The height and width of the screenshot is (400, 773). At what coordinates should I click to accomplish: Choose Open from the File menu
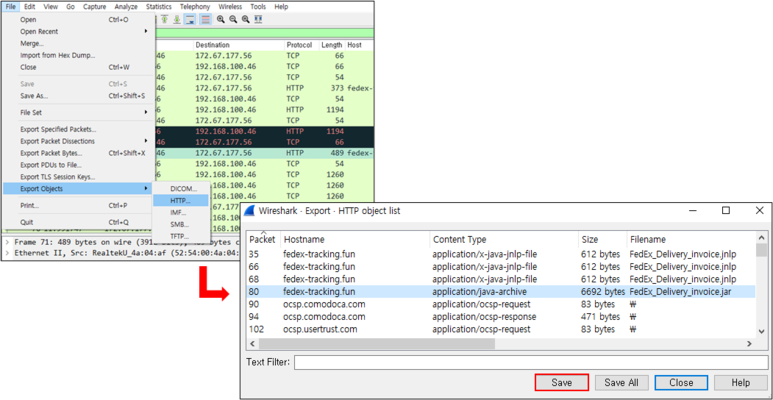click(x=79, y=20)
